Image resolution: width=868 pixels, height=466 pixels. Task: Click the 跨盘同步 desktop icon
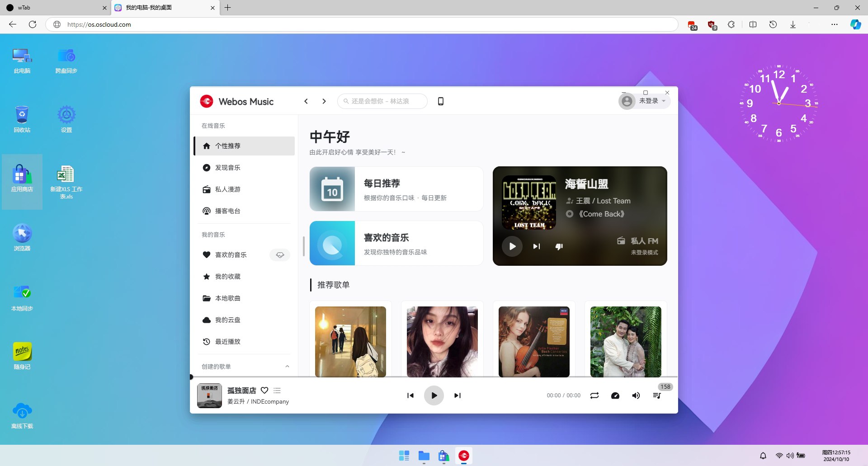tap(66, 61)
